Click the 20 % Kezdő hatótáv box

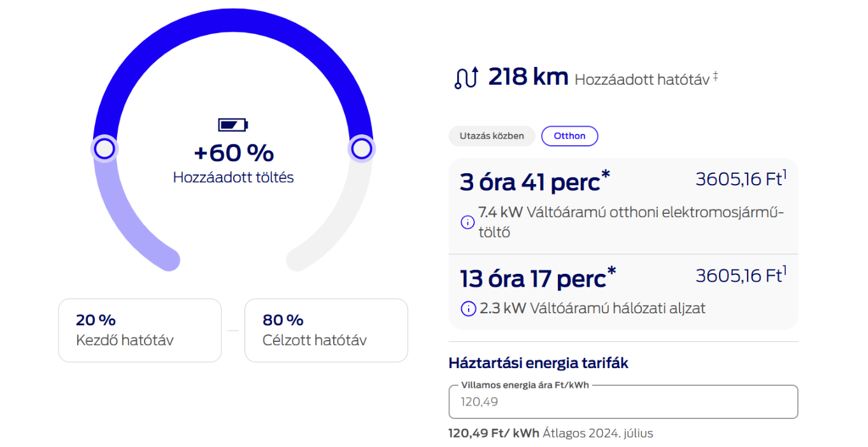pos(140,330)
